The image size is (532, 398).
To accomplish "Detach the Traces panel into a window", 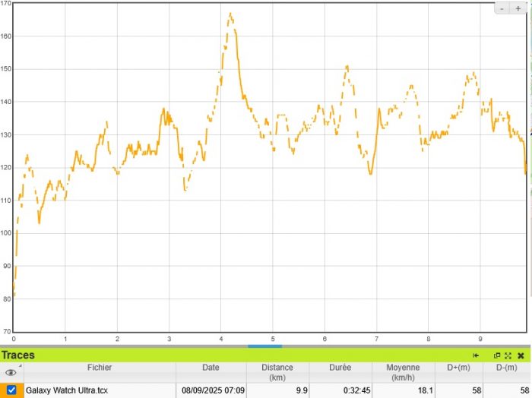I will [497, 355].
